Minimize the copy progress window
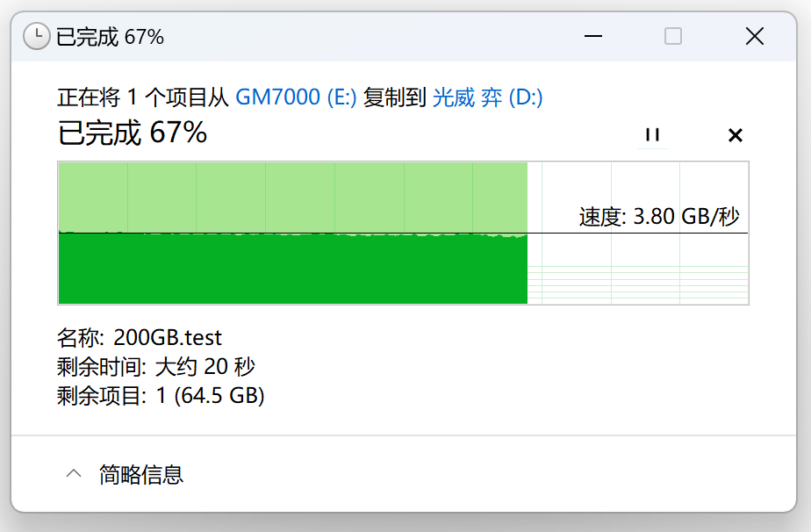 [x=593, y=36]
